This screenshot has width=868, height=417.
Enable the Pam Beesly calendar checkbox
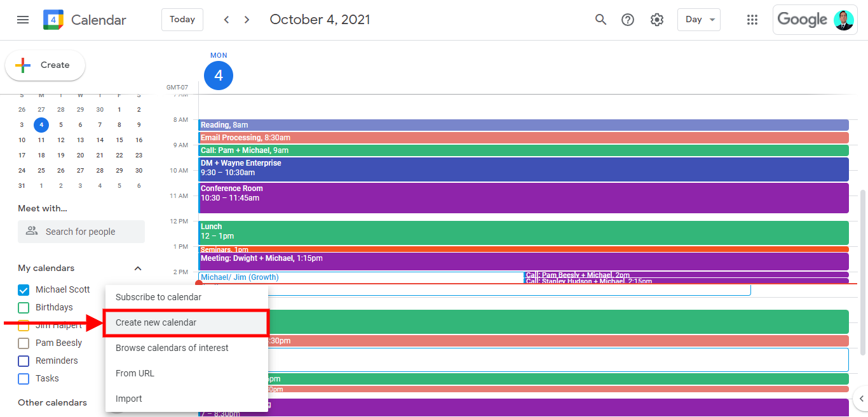(24, 343)
